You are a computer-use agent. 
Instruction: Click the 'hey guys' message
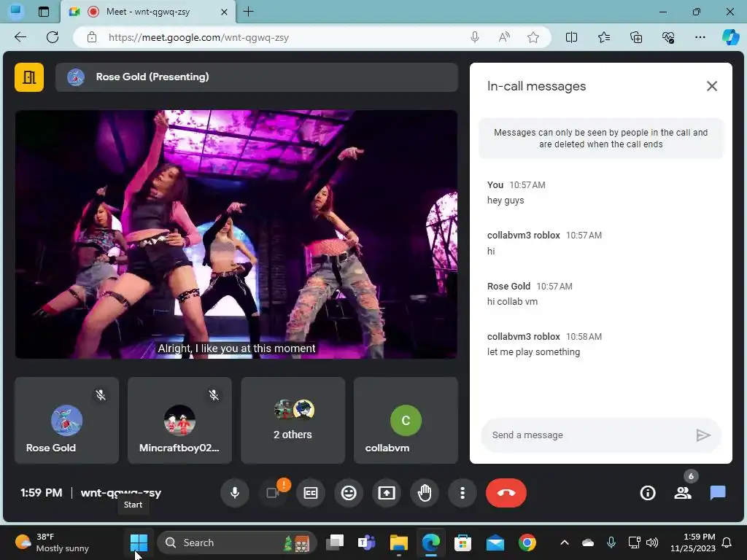[x=506, y=201]
